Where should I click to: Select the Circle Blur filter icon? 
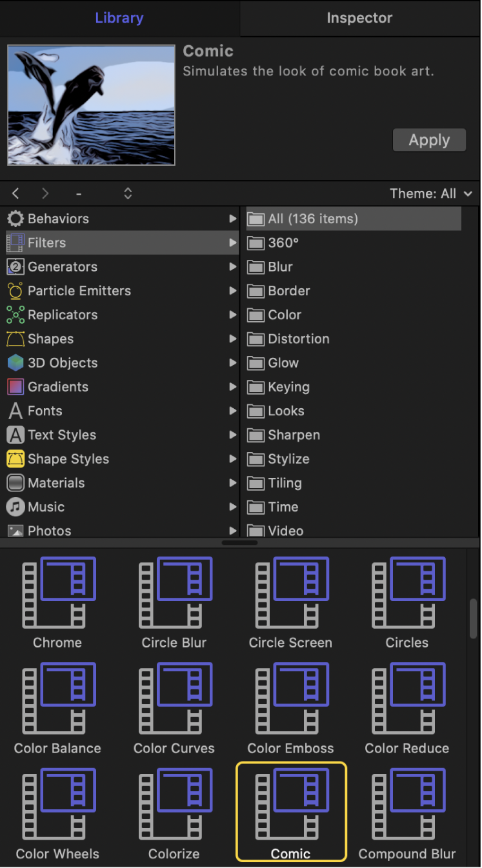pos(175,593)
